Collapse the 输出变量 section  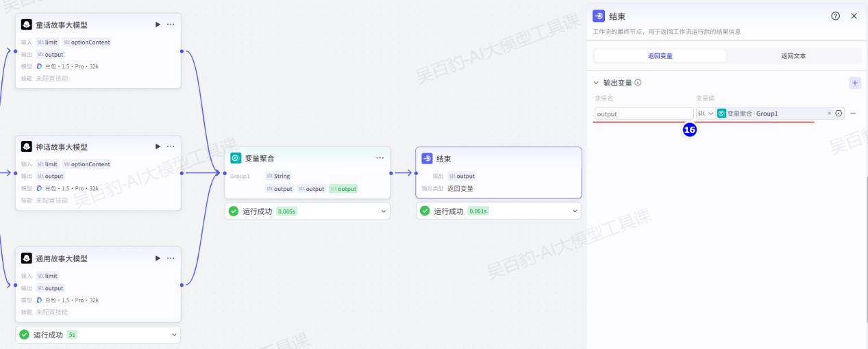coord(596,83)
